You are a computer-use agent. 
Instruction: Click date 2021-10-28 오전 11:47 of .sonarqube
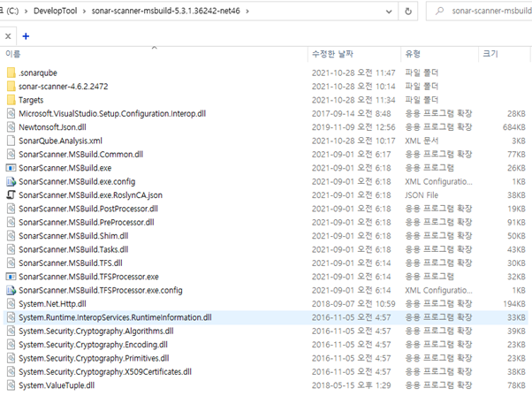[353, 72]
